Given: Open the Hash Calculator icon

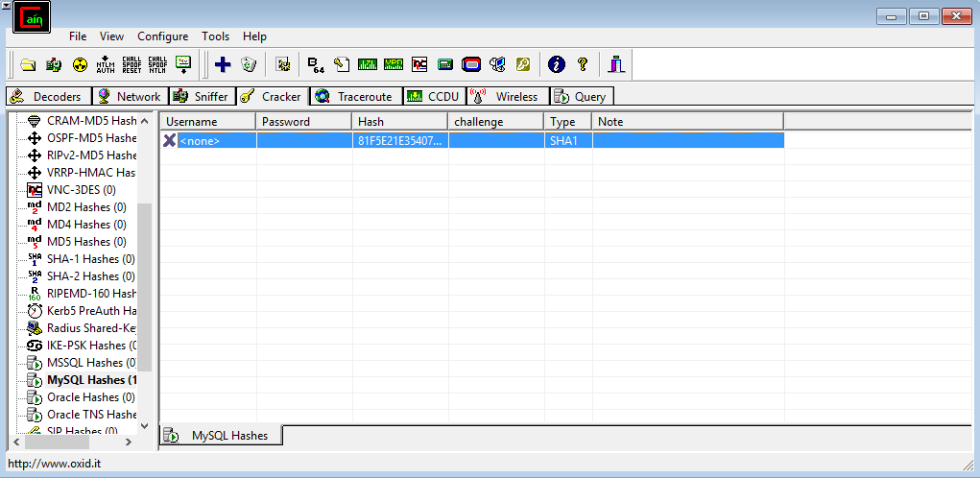Looking at the screenshot, I should 445,64.
